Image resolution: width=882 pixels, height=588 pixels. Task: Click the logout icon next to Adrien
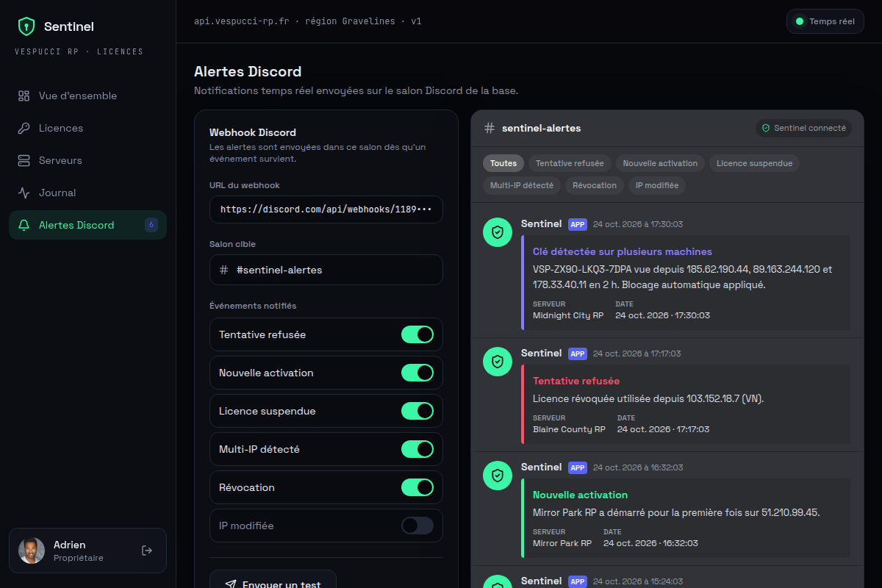coord(147,551)
